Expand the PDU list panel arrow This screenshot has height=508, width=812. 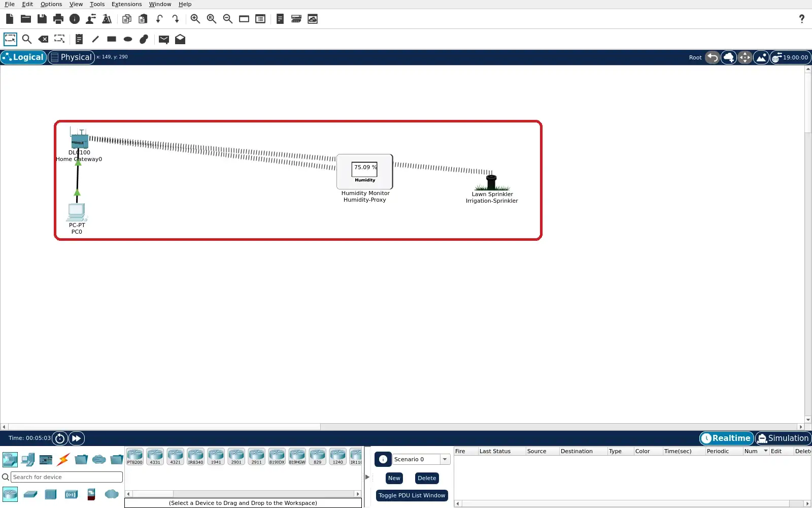tap(367, 477)
